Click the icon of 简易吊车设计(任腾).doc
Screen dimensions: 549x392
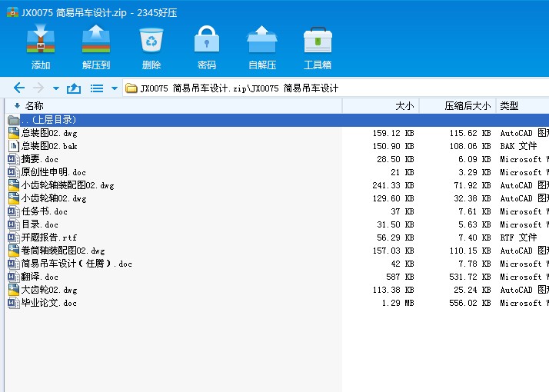click(x=13, y=264)
